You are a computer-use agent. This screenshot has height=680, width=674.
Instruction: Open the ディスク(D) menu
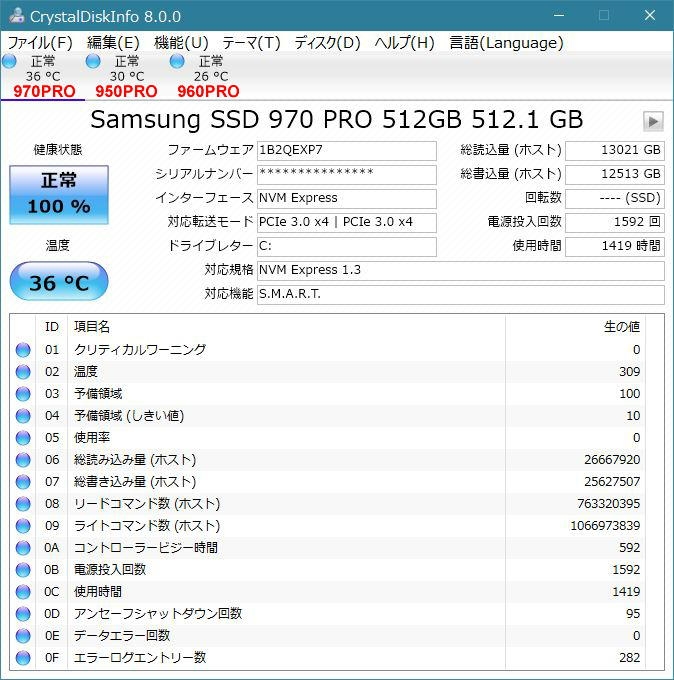click(x=327, y=42)
